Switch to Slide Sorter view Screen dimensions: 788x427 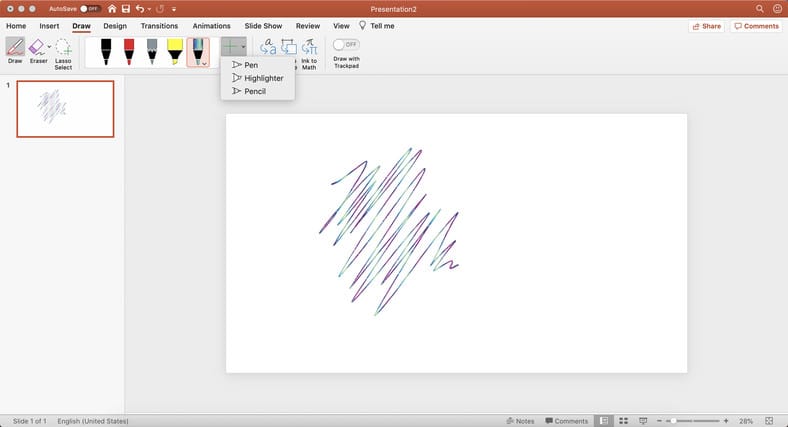pyautogui.click(x=624, y=421)
